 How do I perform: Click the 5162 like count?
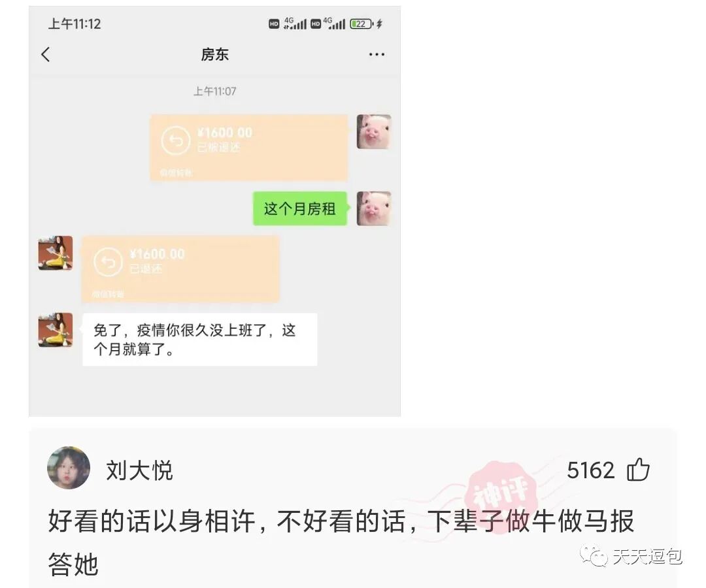click(590, 470)
